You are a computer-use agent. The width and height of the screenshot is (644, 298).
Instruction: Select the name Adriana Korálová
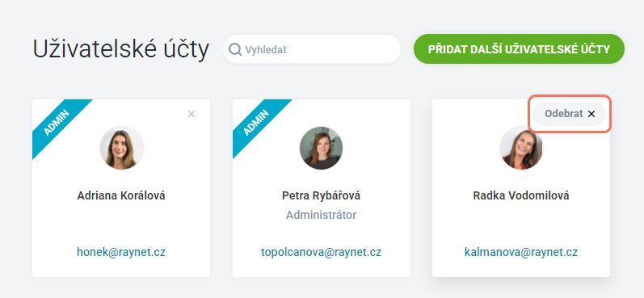(121, 195)
